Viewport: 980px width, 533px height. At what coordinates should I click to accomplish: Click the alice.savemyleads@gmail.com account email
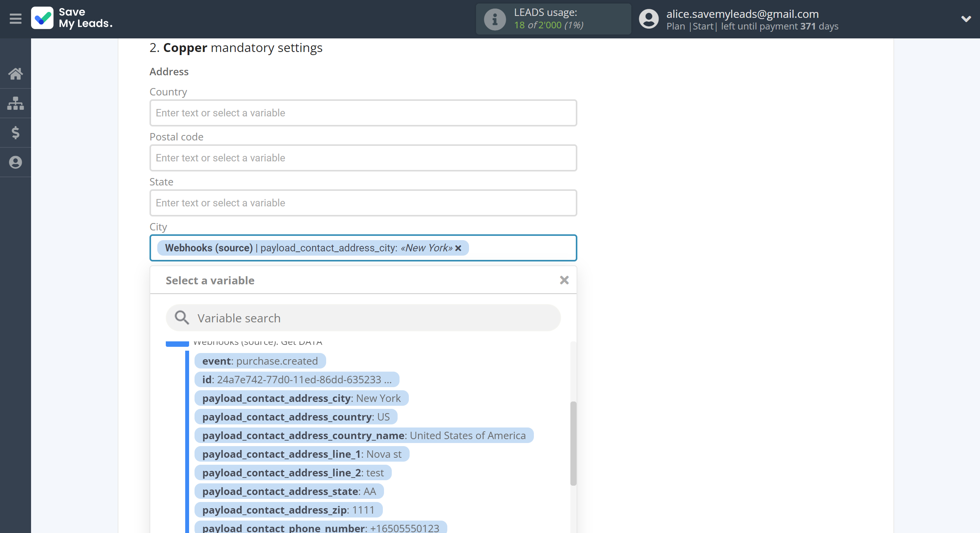tap(742, 14)
